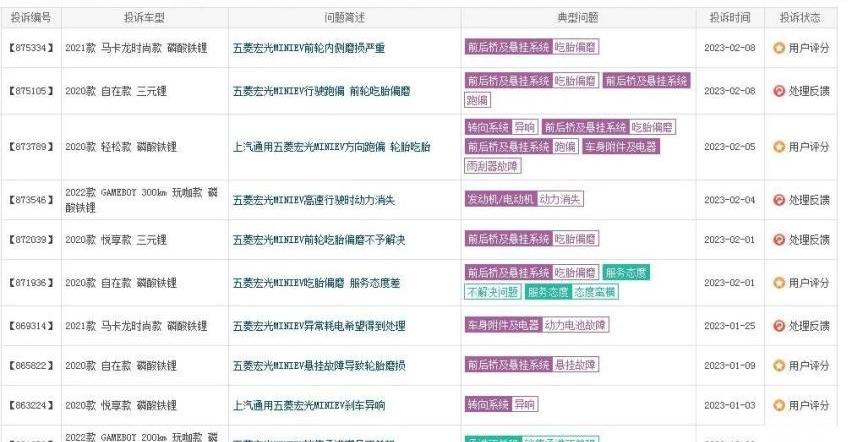Select the 不解决问题 tag
The width and height of the screenshot is (852, 442).
click(493, 292)
